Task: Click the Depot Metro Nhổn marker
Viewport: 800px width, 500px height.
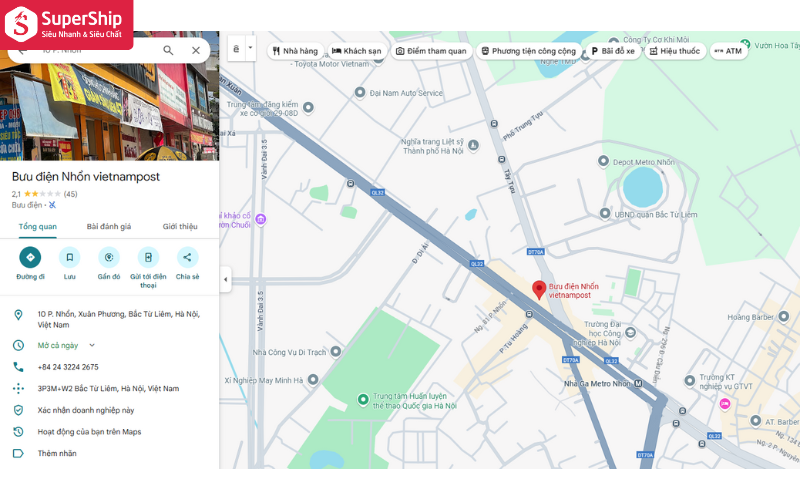Action: point(603,161)
